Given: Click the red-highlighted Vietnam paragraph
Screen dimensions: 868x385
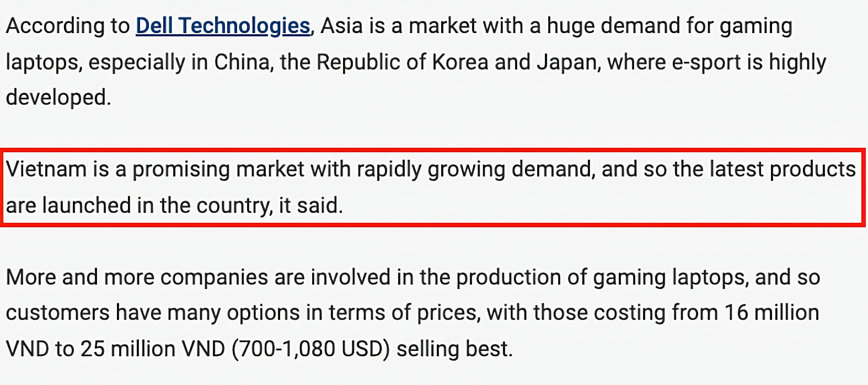Looking at the screenshot, I should pyautogui.click(x=433, y=187).
